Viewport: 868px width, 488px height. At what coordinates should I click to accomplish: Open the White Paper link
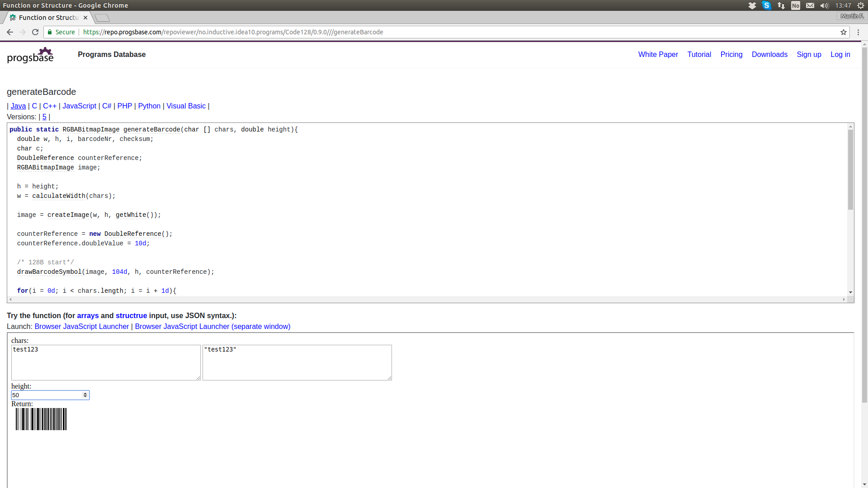click(x=658, y=55)
